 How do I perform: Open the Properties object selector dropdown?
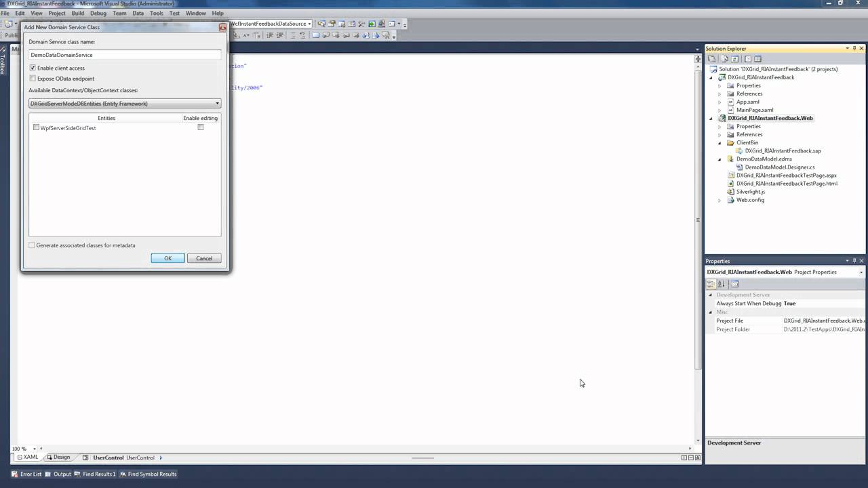point(861,272)
